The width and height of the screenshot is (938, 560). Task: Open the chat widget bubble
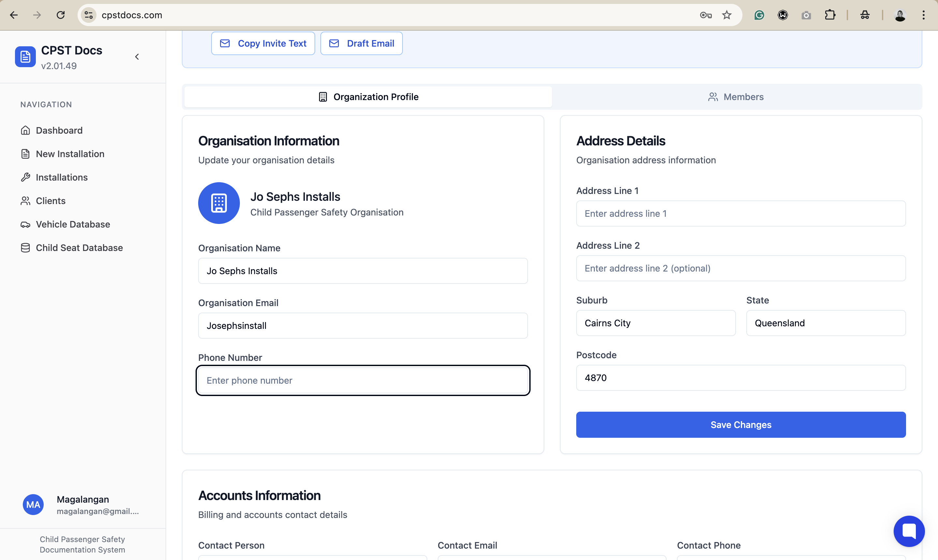point(909,531)
